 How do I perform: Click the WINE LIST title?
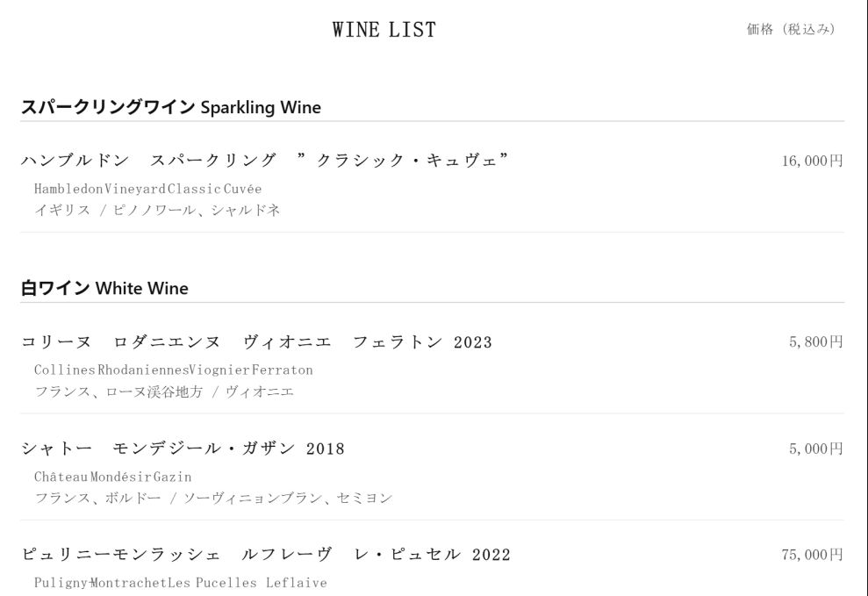pyautogui.click(x=384, y=29)
